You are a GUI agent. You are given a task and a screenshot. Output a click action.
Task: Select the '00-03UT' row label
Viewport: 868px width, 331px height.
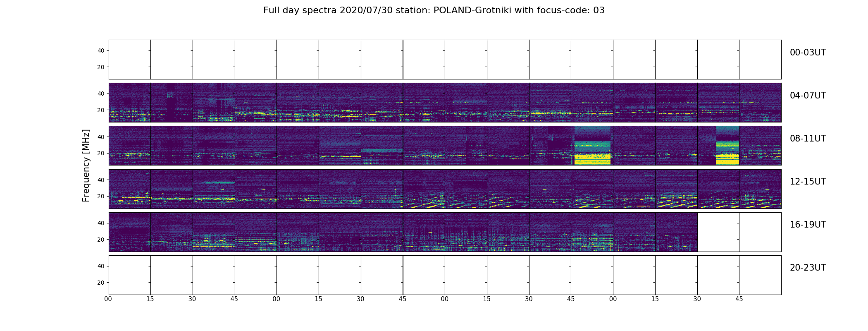click(x=808, y=53)
